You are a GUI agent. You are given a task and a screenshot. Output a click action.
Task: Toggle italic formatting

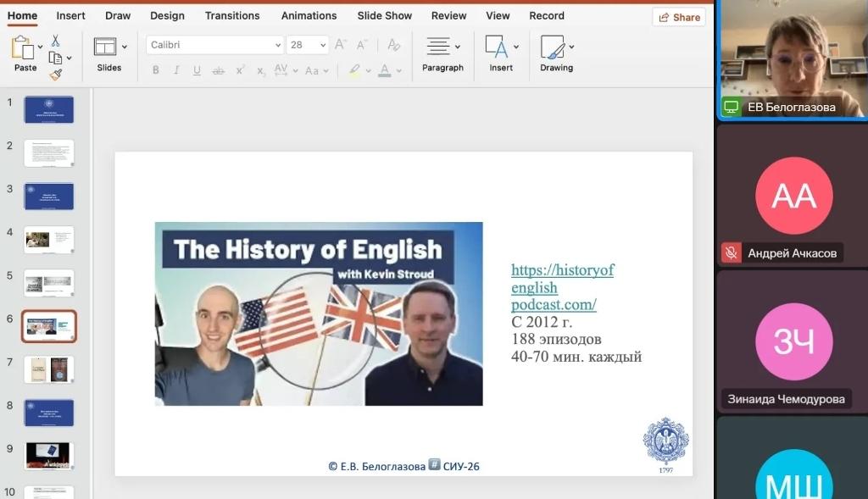(x=176, y=70)
